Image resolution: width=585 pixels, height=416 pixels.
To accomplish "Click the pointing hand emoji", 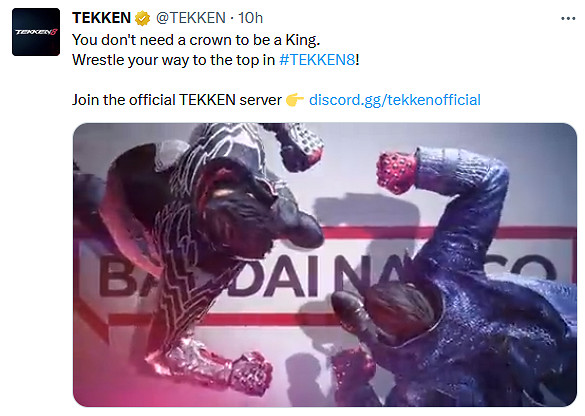I will [295, 100].
